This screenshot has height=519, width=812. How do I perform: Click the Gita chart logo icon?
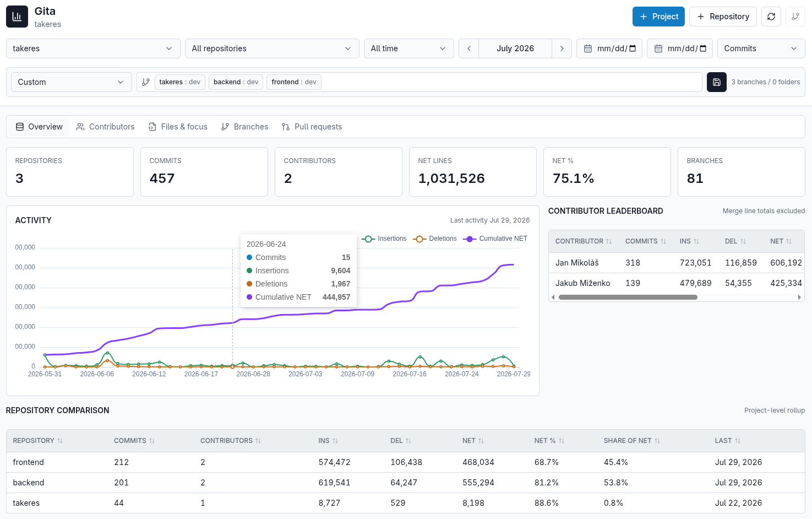[17, 17]
